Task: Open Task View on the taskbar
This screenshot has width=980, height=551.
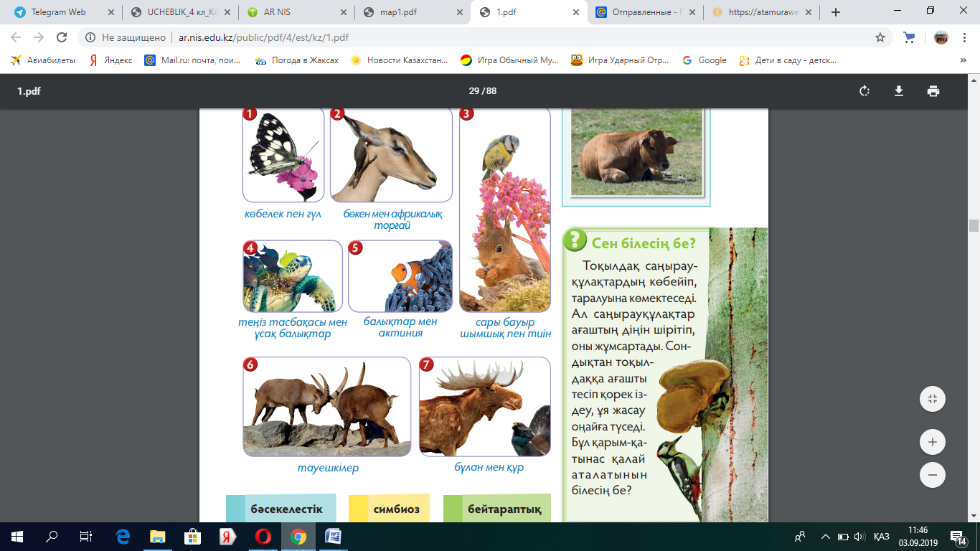Action: coord(86,536)
